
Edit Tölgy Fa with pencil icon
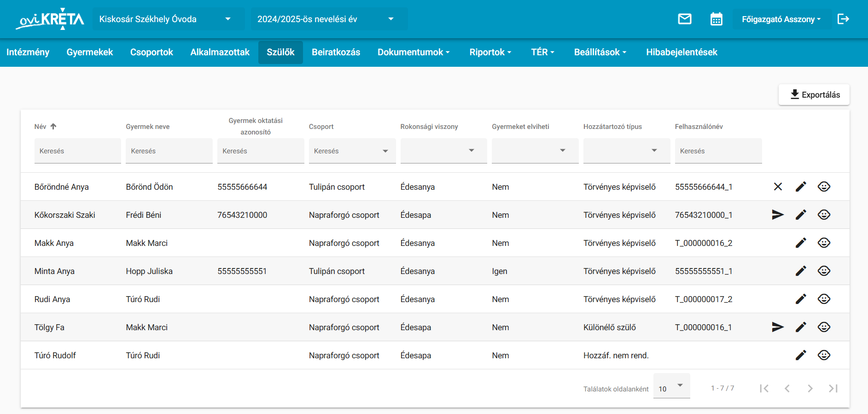801,327
